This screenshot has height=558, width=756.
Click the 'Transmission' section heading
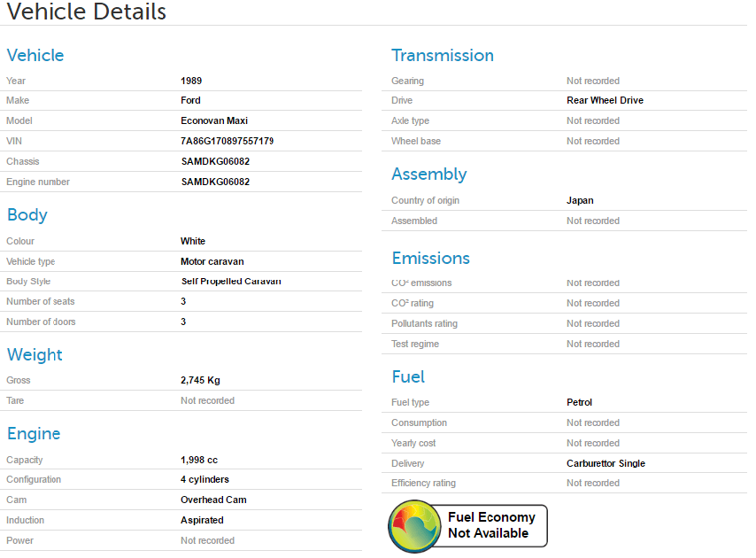pos(443,55)
